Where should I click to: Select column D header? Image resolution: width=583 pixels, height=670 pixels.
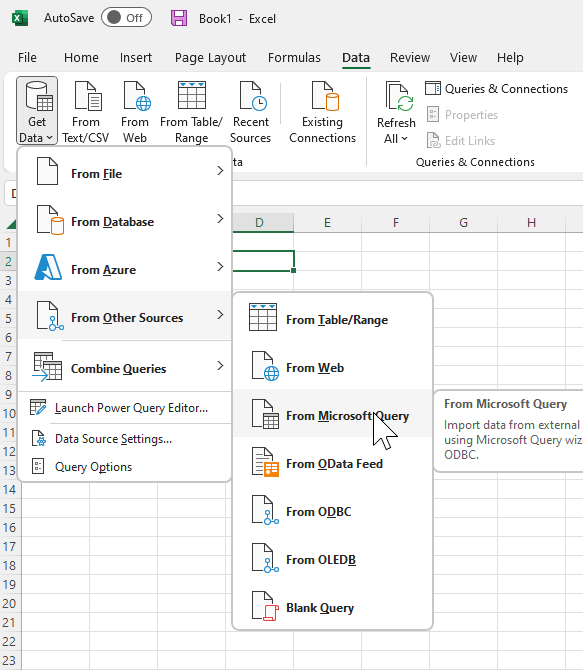[x=263, y=223]
